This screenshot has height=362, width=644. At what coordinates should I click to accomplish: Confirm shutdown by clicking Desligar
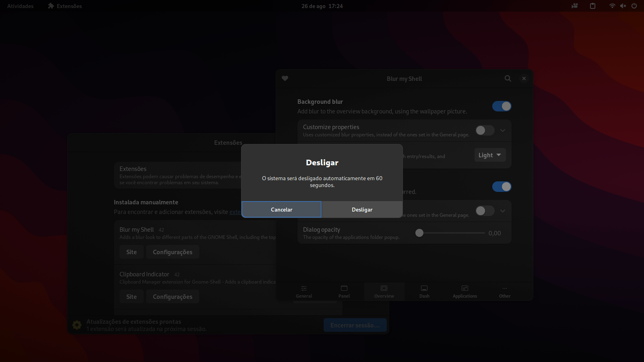pyautogui.click(x=362, y=210)
